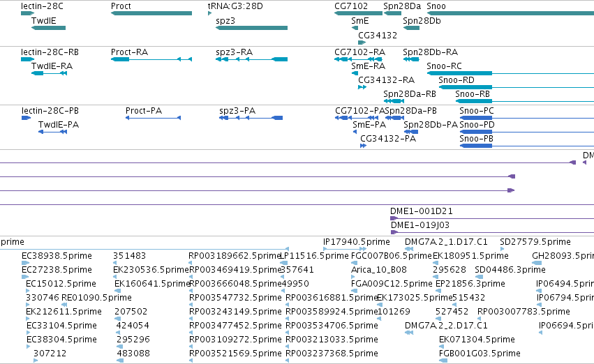Click protein Snoo-PB
The height and width of the screenshot is (364, 594).
(x=476, y=139)
